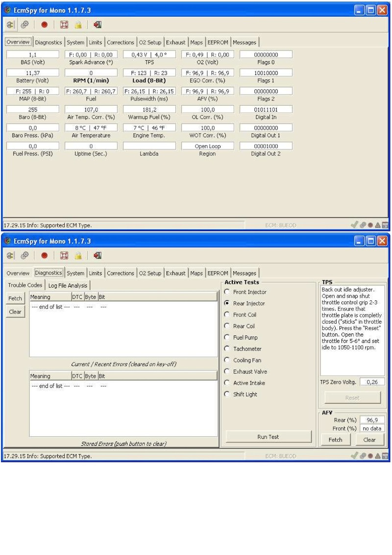This screenshot has height=555, width=392.
Task: Click the DTC column header in the current errors list
Action: (x=77, y=297)
